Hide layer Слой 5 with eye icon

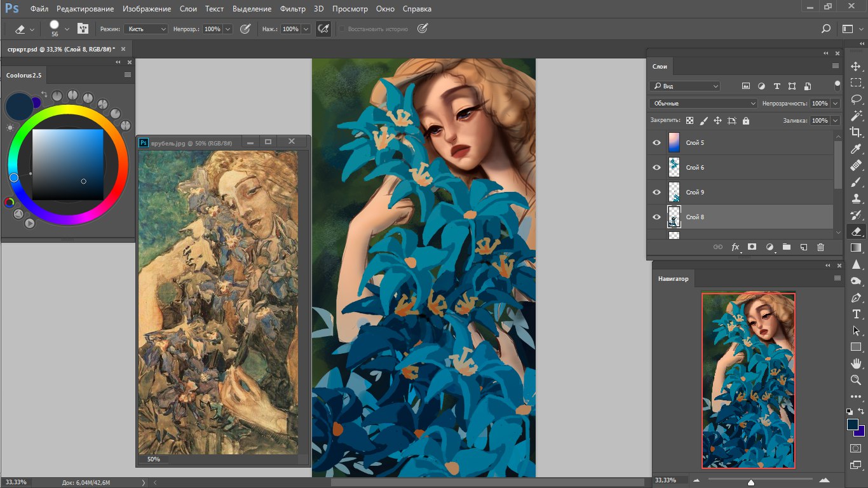point(657,143)
